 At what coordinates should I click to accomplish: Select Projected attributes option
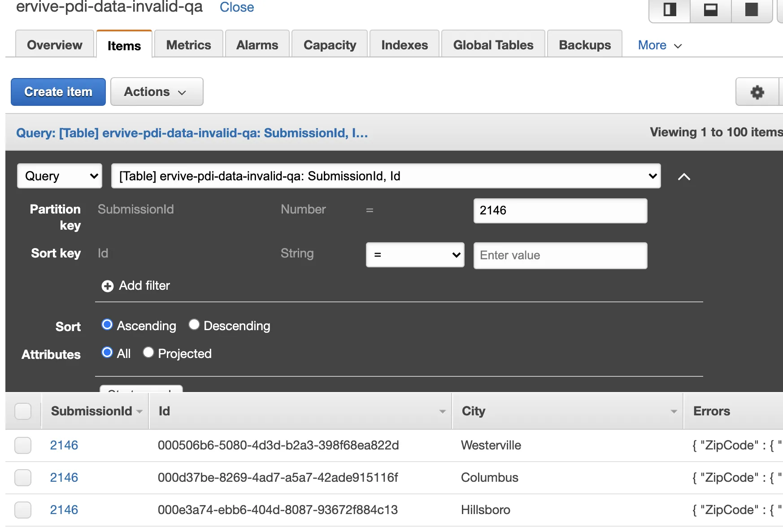click(x=148, y=353)
